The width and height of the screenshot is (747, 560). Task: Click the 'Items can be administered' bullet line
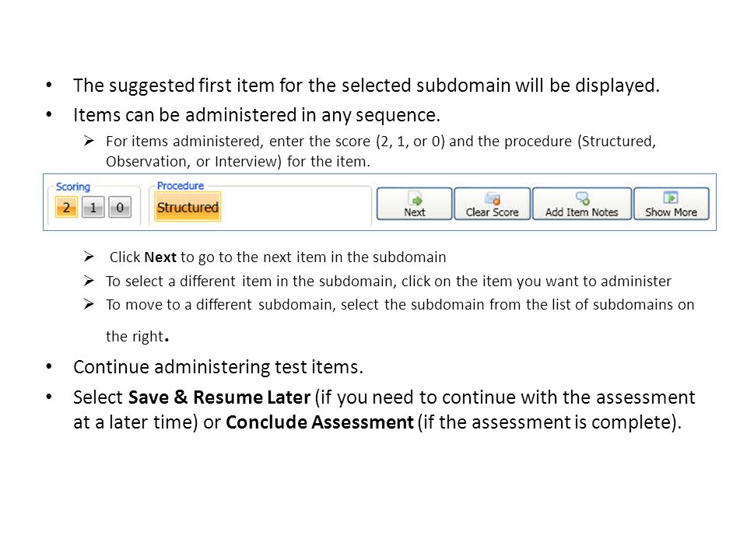pos(257,115)
